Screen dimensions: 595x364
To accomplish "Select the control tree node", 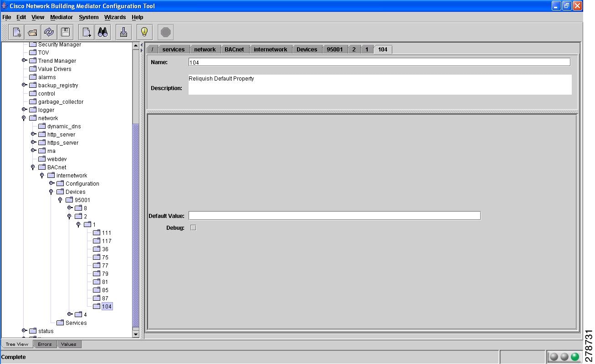I will click(46, 93).
